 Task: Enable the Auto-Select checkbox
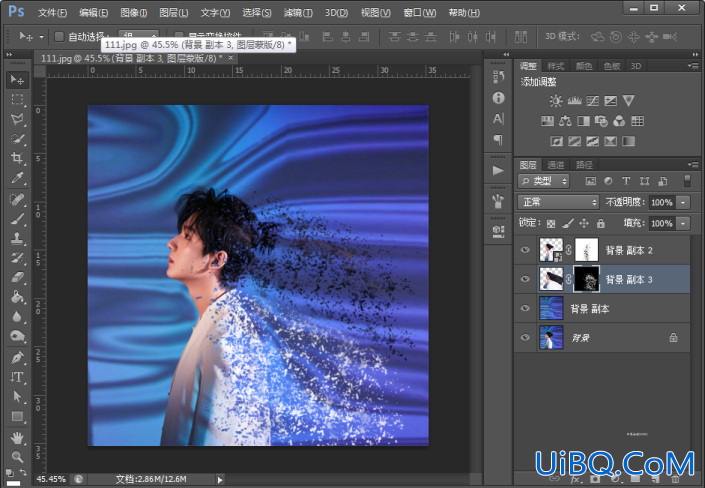pos(59,36)
